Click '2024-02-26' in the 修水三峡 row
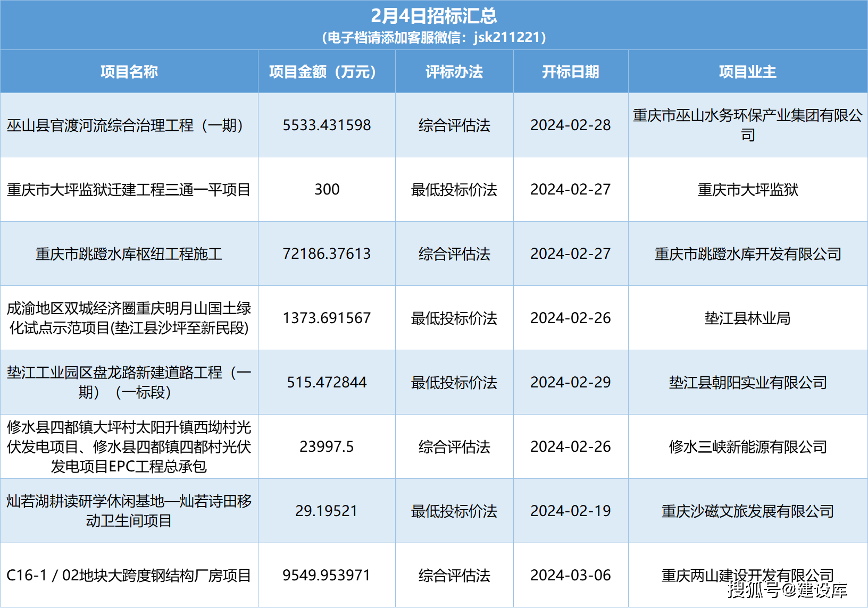 click(571, 447)
